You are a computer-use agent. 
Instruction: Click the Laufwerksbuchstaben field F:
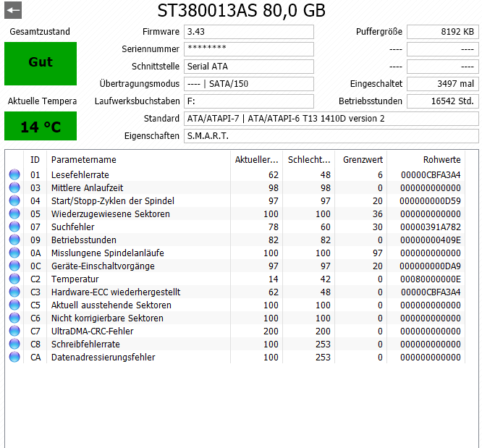click(x=249, y=101)
